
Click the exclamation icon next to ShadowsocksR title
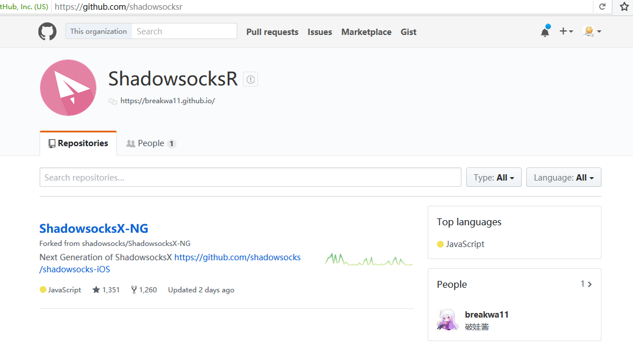pos(250,79)
